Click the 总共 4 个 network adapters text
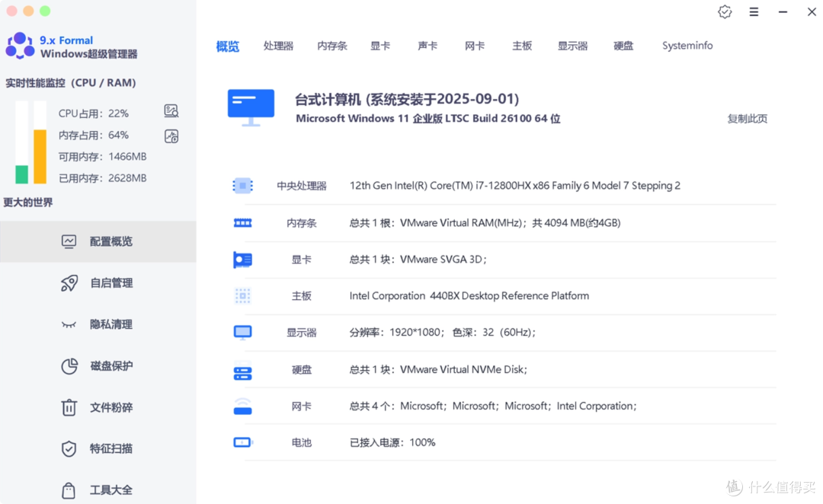Image resolution: width=823 pixels, height=504 pixels. [493, 407]
